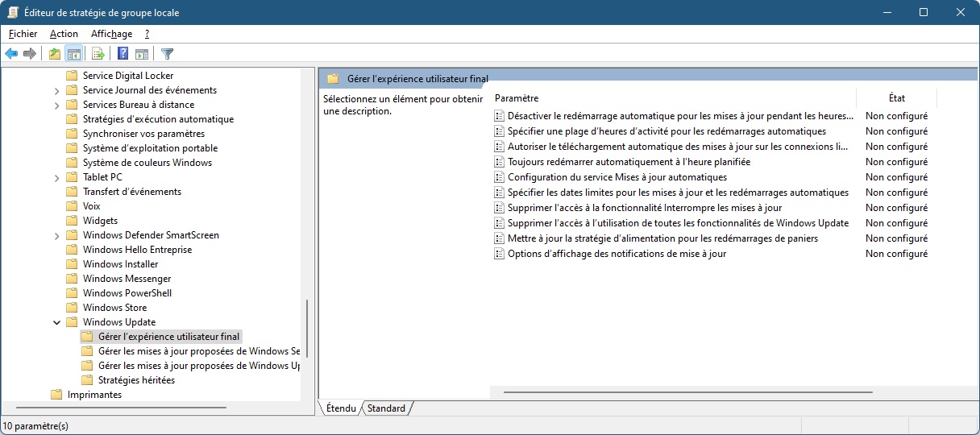Click policy icon beside Options d'affichage des notifications

click(x=499, y=254)
